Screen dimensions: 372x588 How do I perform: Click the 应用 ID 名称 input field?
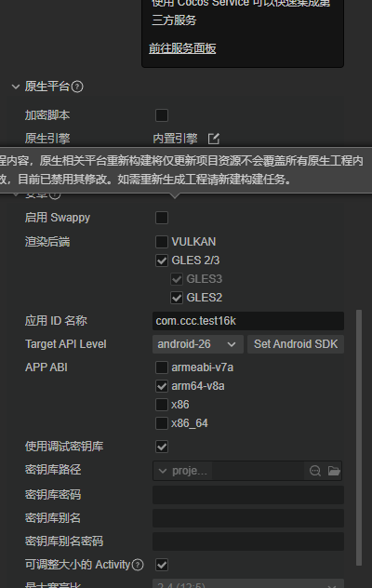[x=248, y=321]
